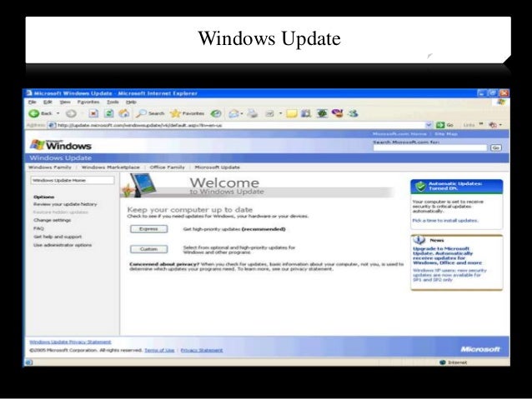The image size is (532, 399).
Task: Open the Privacy Statement footer link
Action: (x=202, y=350)
